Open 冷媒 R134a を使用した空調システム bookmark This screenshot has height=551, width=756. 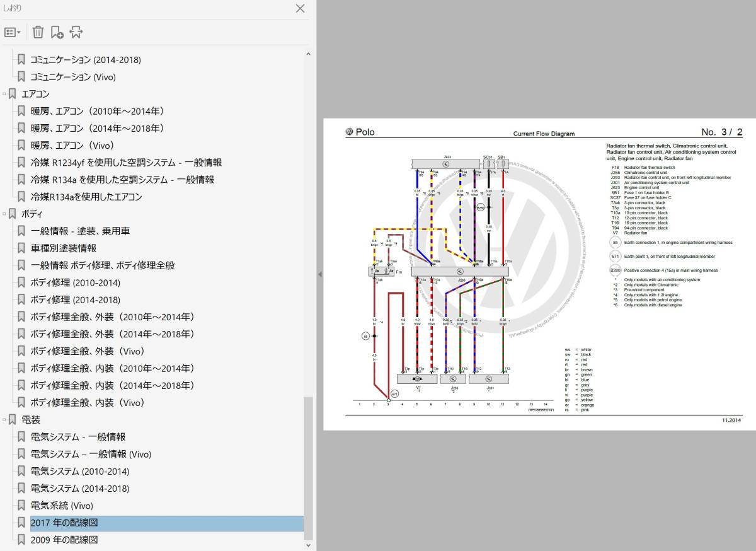[x=122, y=180]
